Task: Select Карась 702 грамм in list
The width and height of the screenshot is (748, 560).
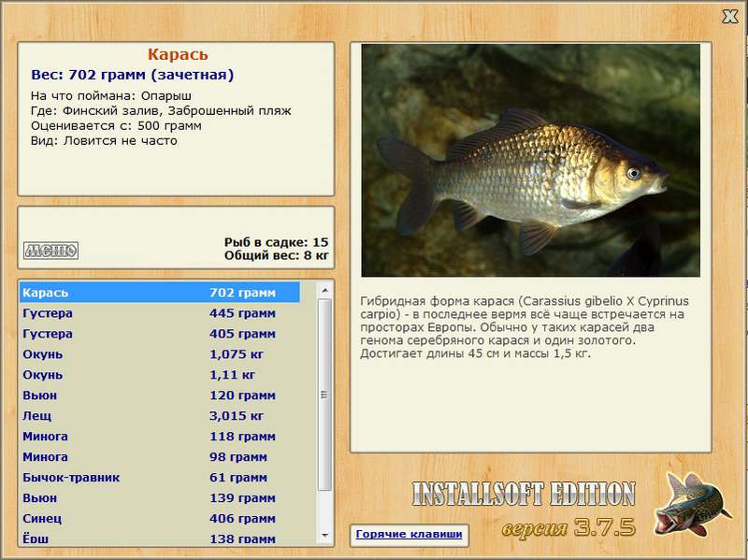Action: click(160, 293)
